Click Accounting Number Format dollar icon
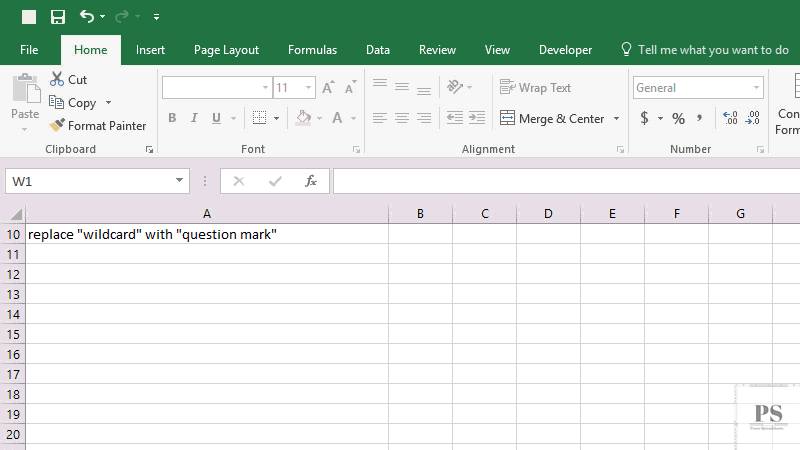This screenshot has height=450, width=800. (x=644, y=118)
